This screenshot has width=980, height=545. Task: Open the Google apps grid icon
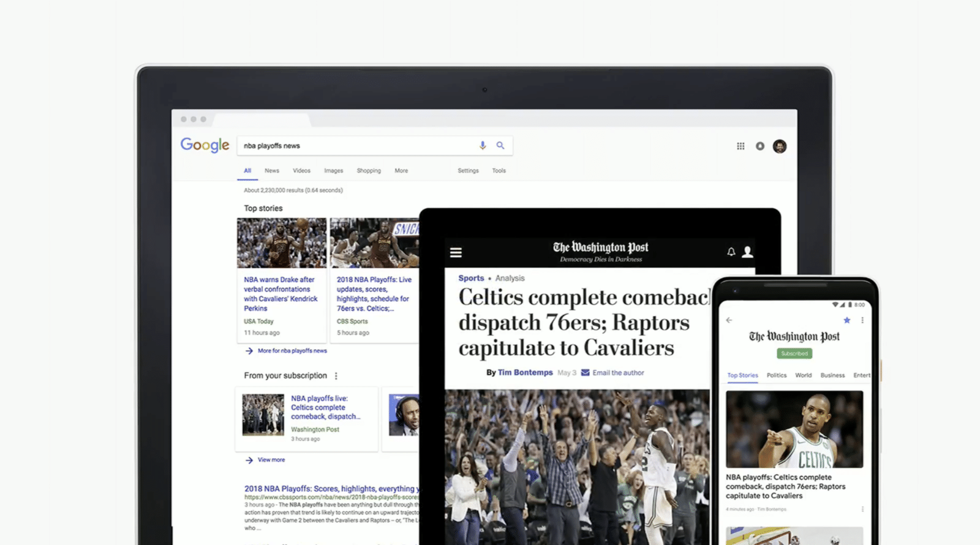point(741,146)
